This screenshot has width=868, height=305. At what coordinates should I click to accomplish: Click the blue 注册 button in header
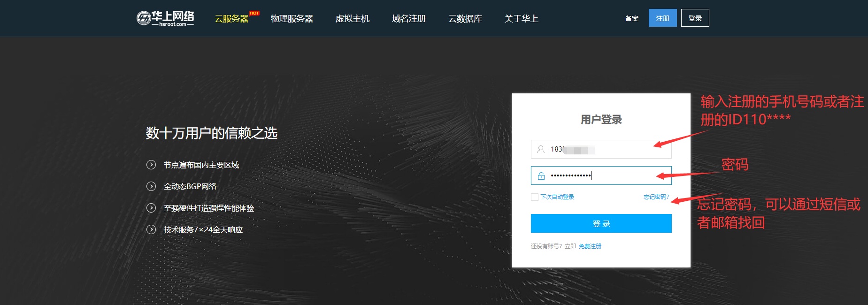(663, 18)
